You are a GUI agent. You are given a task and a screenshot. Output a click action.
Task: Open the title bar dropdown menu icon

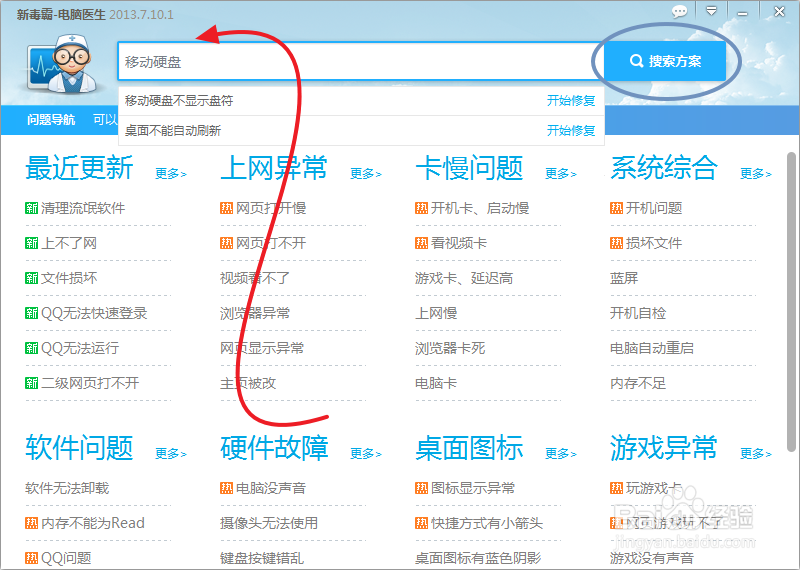click(711, 11)
